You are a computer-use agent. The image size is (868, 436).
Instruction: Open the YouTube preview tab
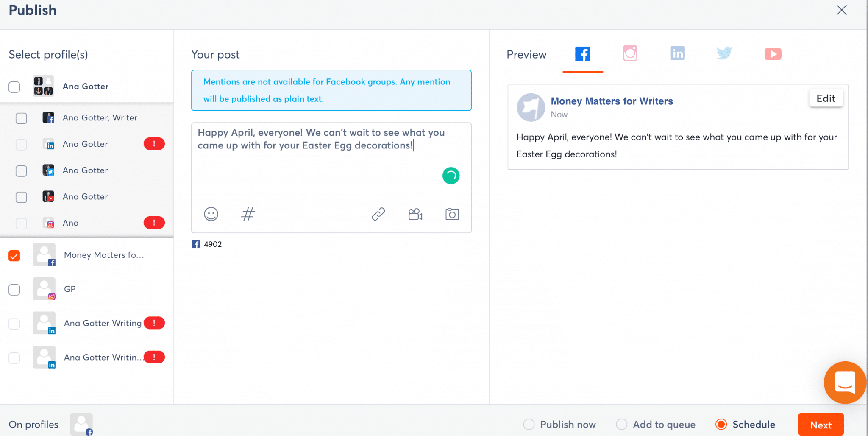(773, 54)
